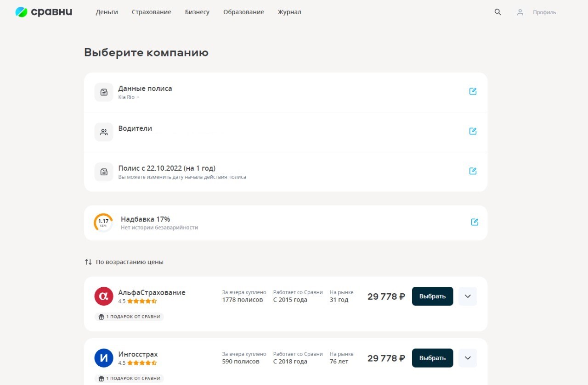Click the Профиль link
Viewport: 588px width, 385px height.
[544, 12]
